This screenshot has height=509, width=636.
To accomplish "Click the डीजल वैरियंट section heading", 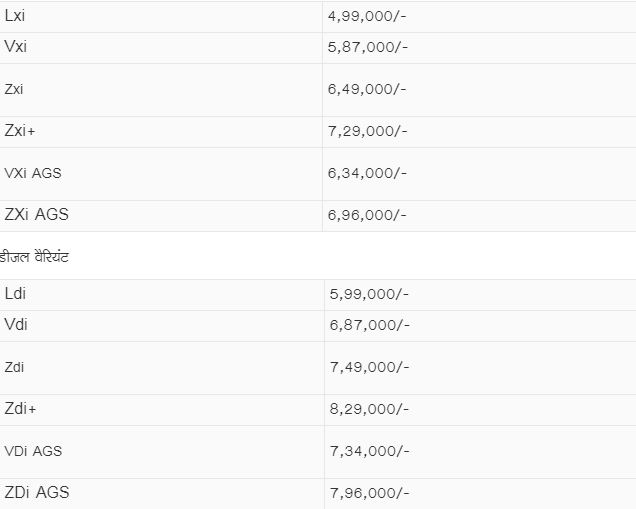I will tap(35, 257).
